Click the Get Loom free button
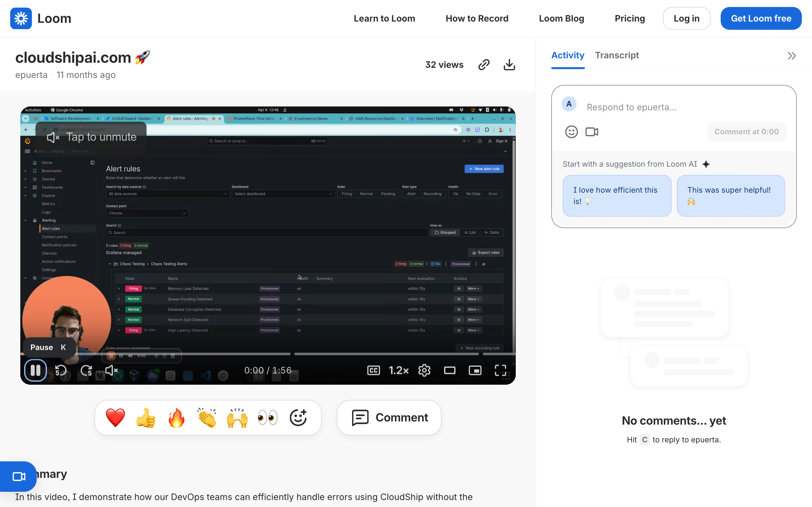 pos(761,18)
